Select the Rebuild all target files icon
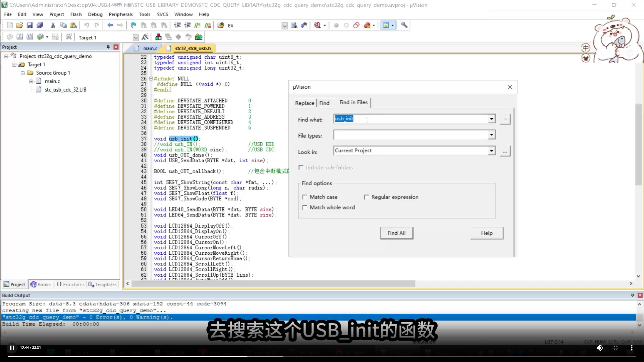644x362 pixels. (30, 37)
